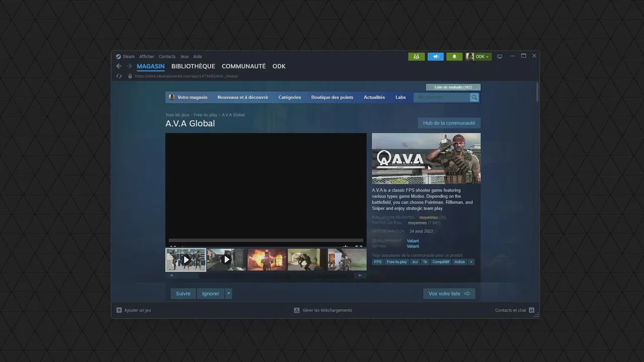Click the video progress bar in the player

click(266, 240)
